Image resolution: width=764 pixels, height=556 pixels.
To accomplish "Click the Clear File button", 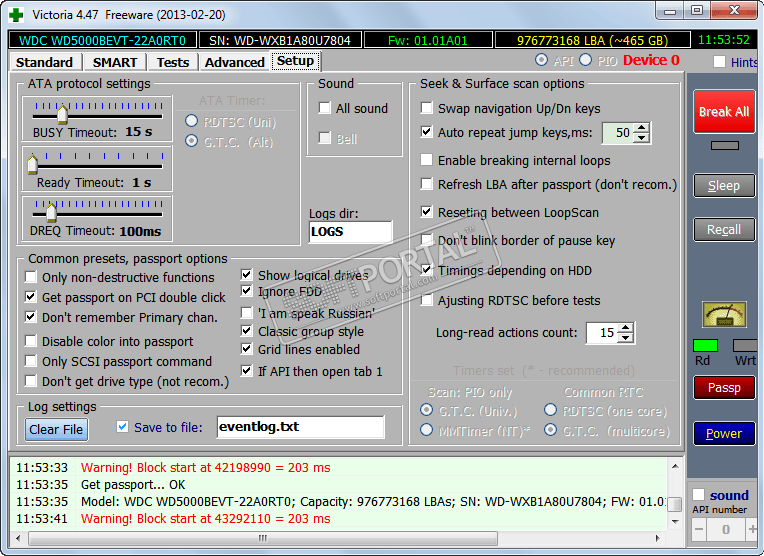I will pos(56,429).
